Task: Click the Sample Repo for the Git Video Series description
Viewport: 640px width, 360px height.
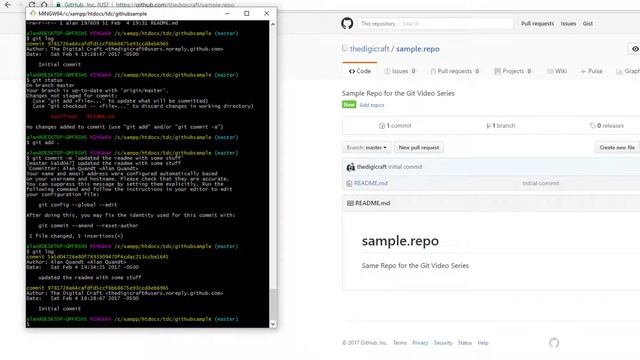Action: [398, 93]
